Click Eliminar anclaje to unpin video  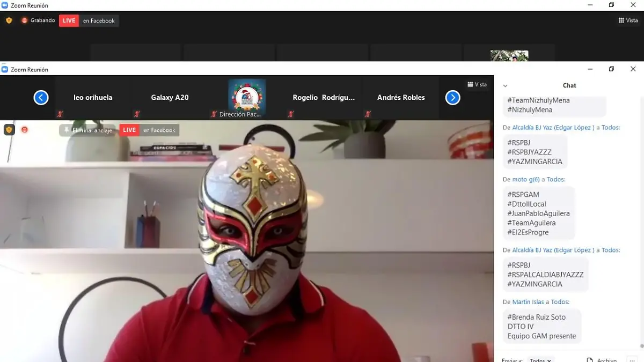pyautogui.click(x=87, y=130)
